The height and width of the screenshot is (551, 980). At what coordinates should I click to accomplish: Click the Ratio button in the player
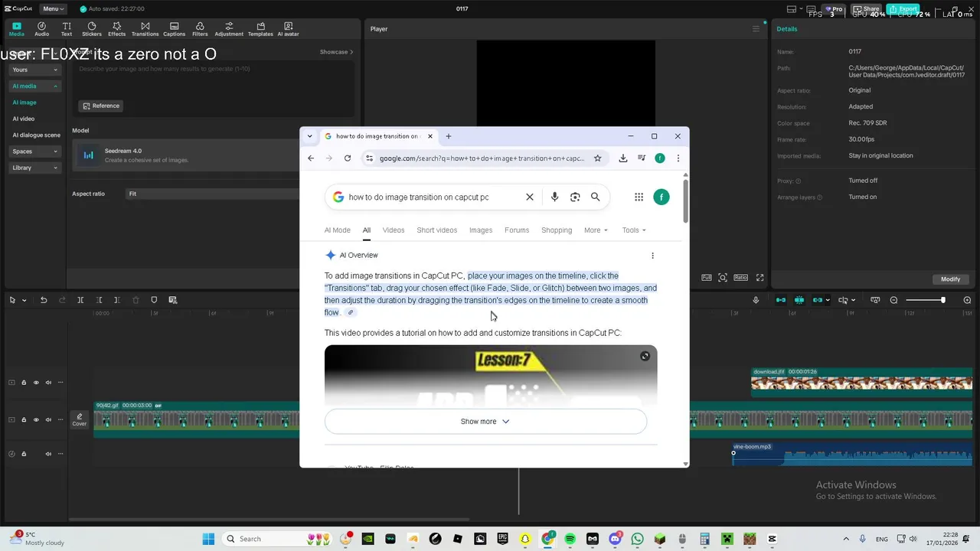(740, 278)
